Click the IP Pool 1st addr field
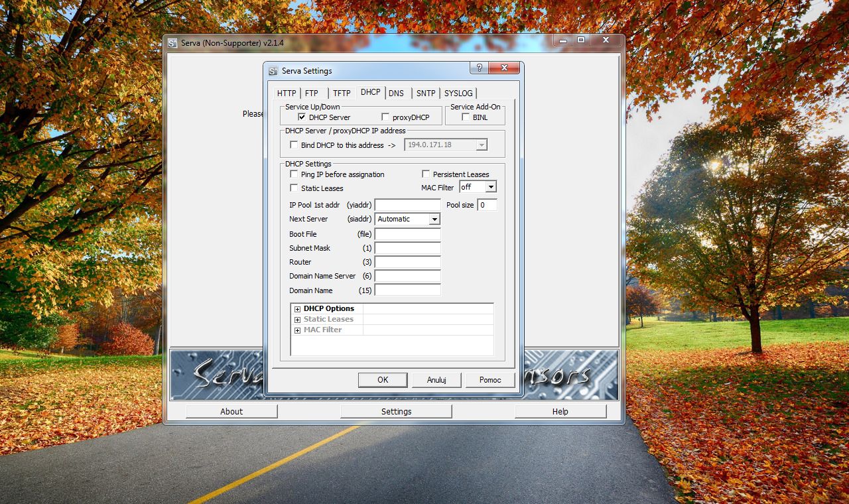This screenshot has height=504, width=849. (408, 205)
